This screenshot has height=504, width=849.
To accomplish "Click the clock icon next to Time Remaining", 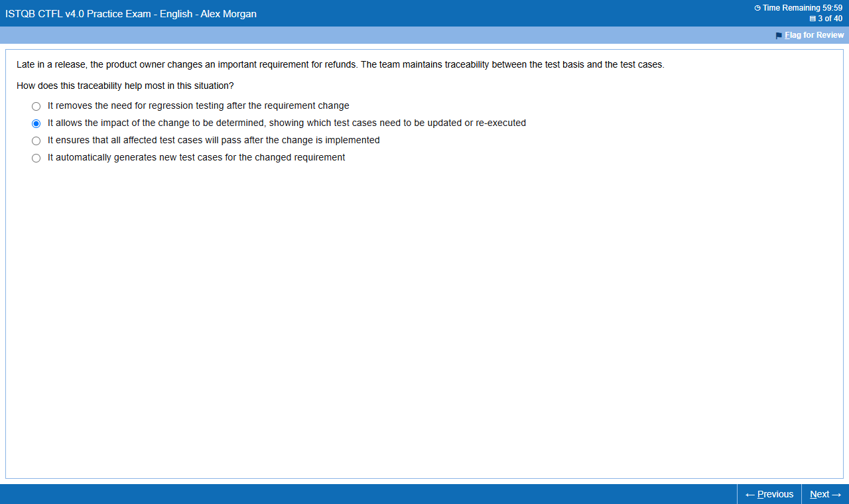I will coord(757,8).
